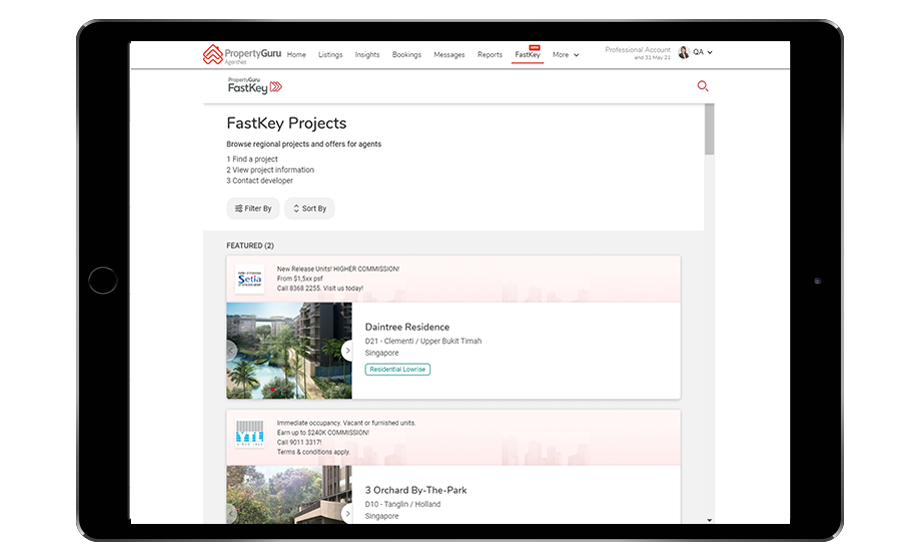Open the Messages menu item
The height and width of the screenshot is (560, 920).
[x=449, y=55]
